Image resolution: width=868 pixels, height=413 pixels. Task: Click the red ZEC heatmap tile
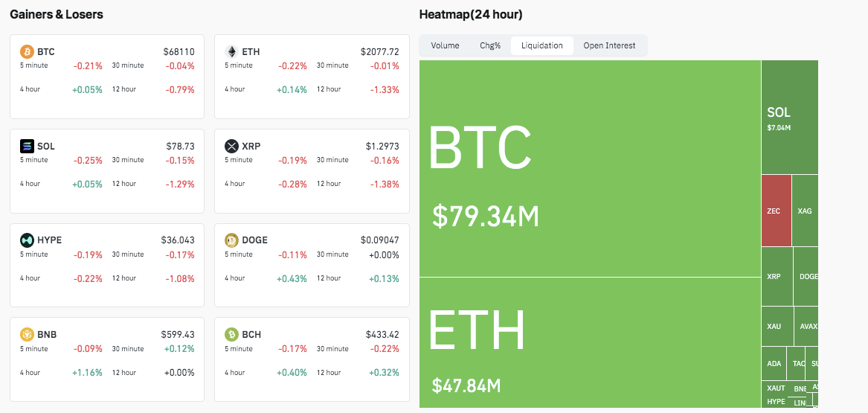[x=776, y=211]
